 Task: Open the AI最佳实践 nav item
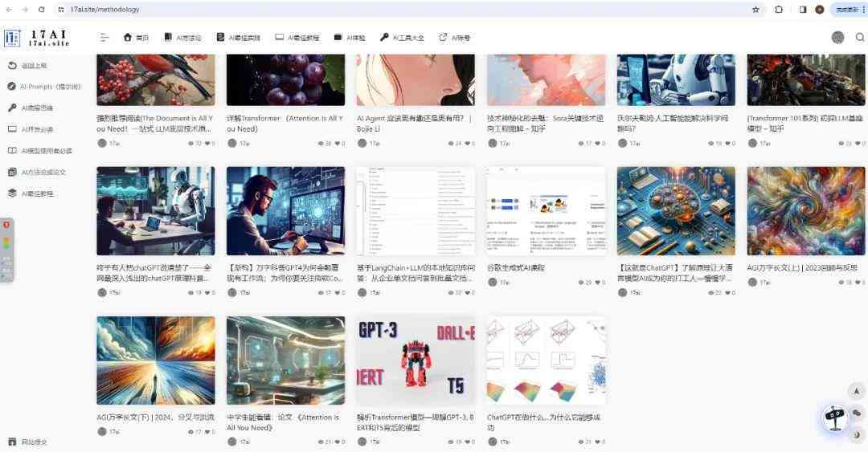(239, 38)
